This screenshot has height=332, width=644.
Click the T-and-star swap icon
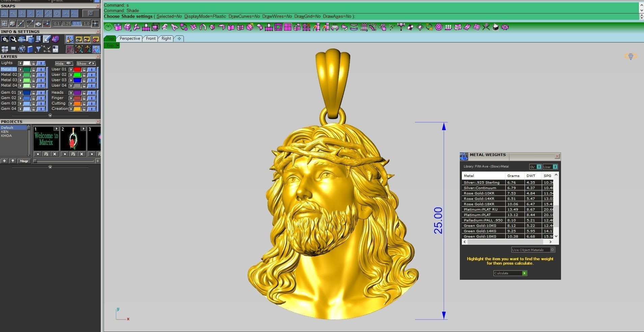pos(429,27)
